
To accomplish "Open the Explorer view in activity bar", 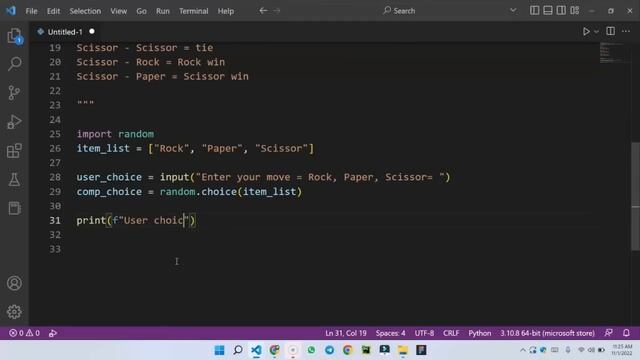I will pos(14,36).
